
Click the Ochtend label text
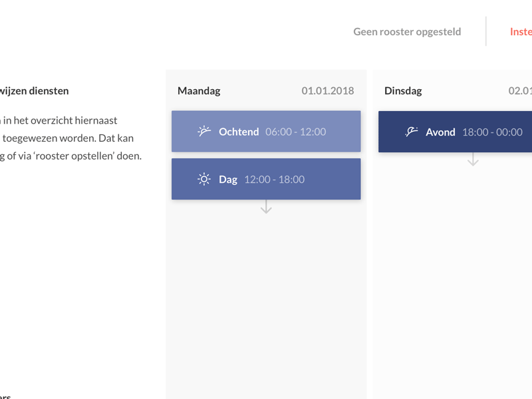coord(239,132)
